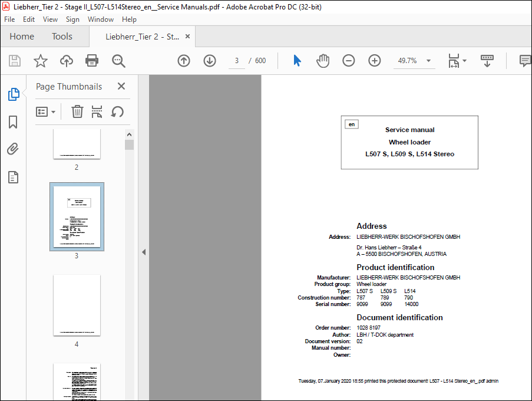The width and height of the screenshot is (532, 401).
Task: Activate the Hand pan tool
Action: click(323, 61)
